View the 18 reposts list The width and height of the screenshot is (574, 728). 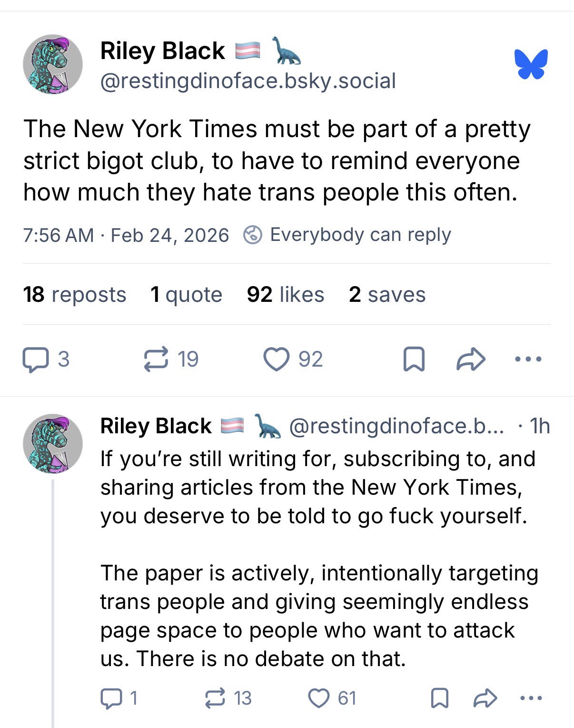pyautogui.click(x=75, y=295)
